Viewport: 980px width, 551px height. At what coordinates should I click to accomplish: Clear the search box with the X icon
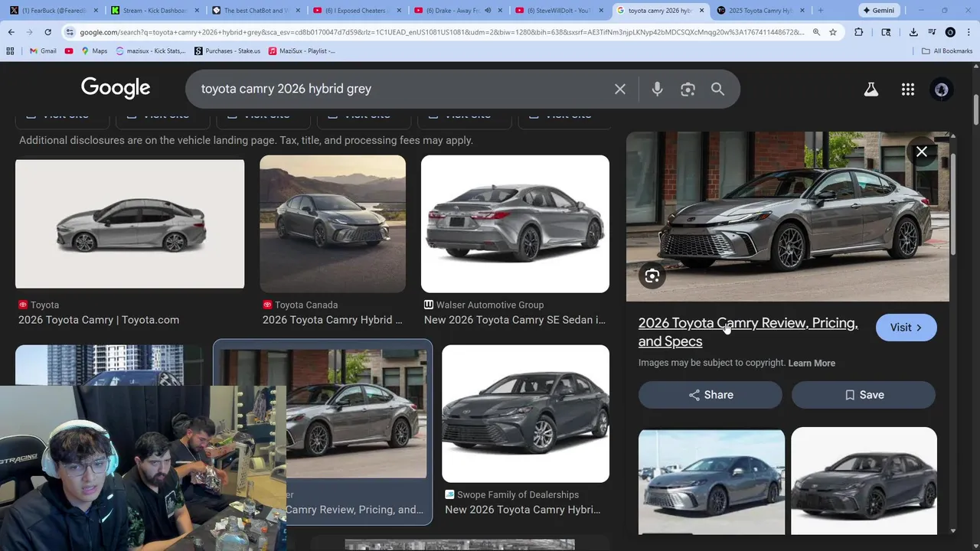pyautogui.click(x=620, y=89)
